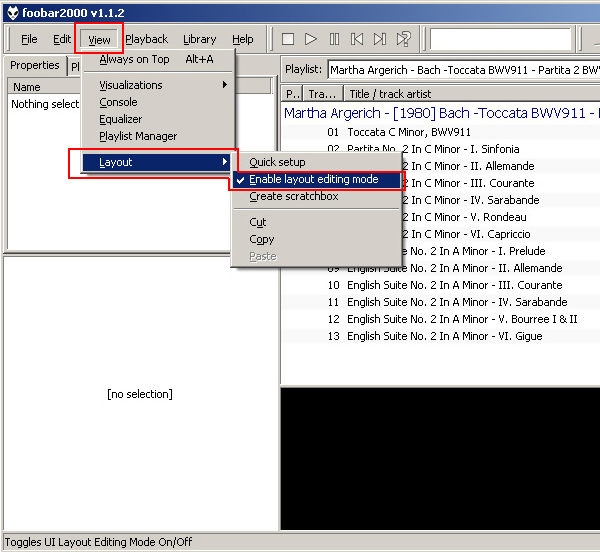Screen dimensions: 600x552
Task: Select Quick setup in Layout submenu
Action: (317, 162)
